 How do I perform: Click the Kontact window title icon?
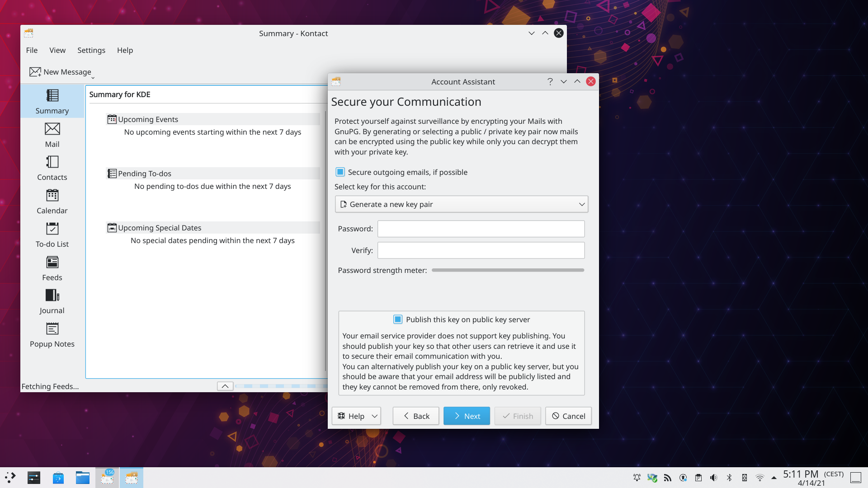28,33
